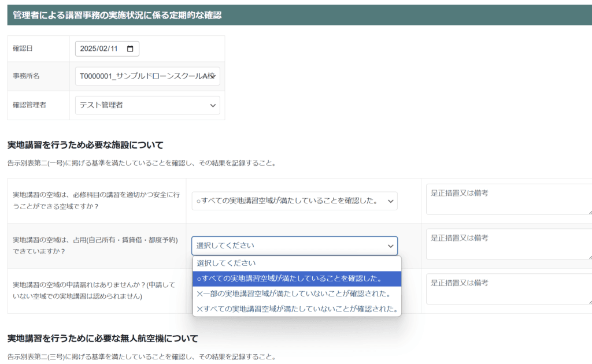The height and width of the screenshot is (364, 592).
Task: Focus the first-row 是正措置又は備考 text area
Action: pyautogui.click(x=508, y=199)
